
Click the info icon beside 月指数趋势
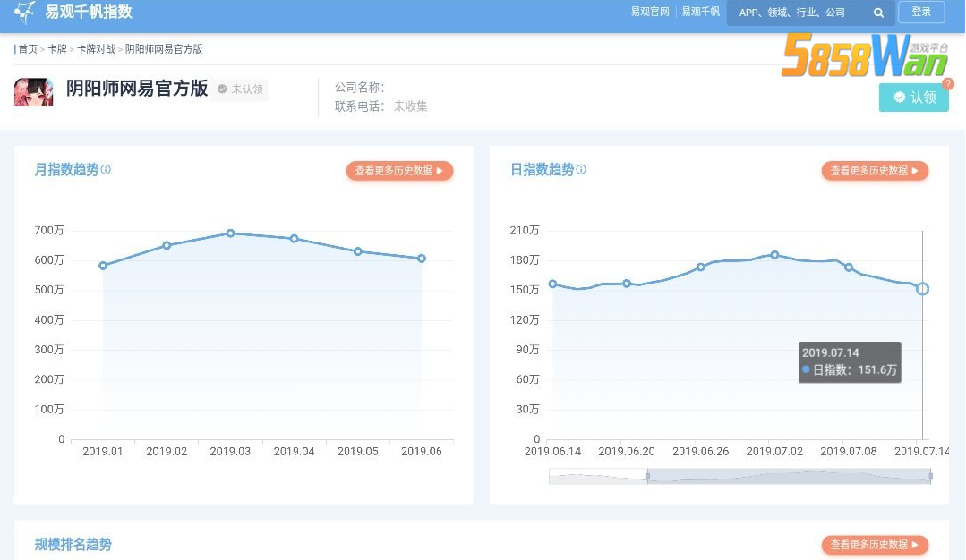point(106,169)
